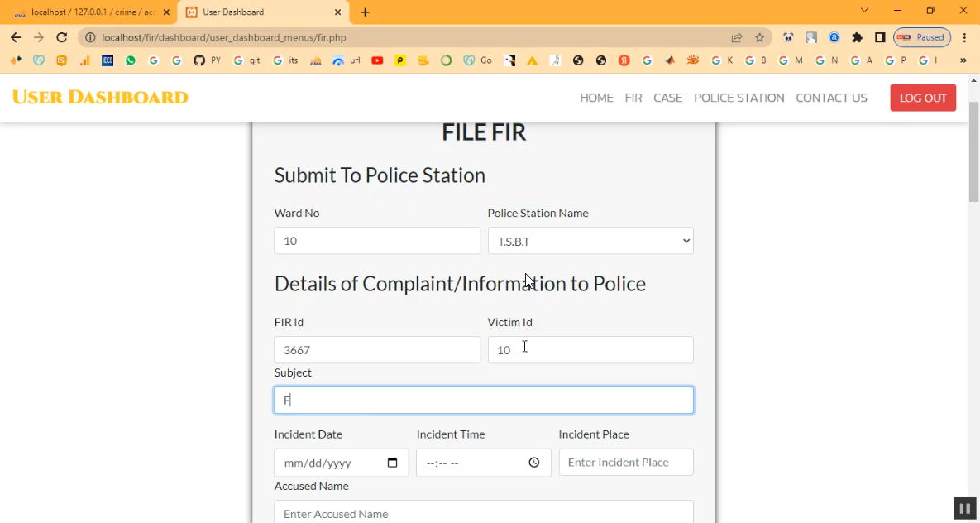Go to the FIR menu item

(633, 98)
